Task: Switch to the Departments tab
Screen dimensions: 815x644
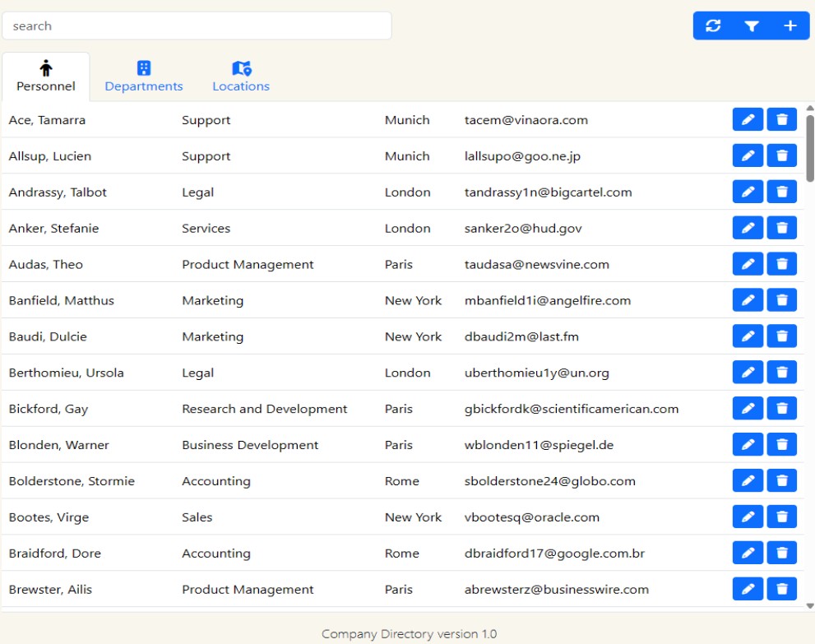Action: pos(144,77)
